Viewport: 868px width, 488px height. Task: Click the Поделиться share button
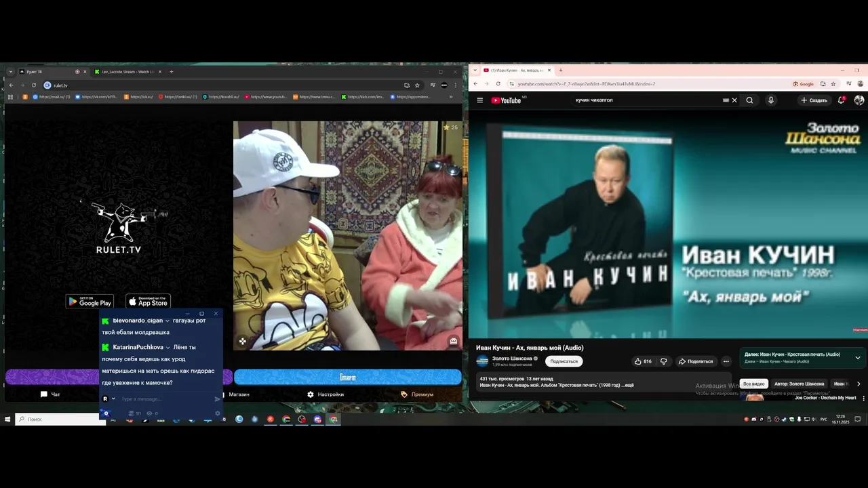(696, 361)
